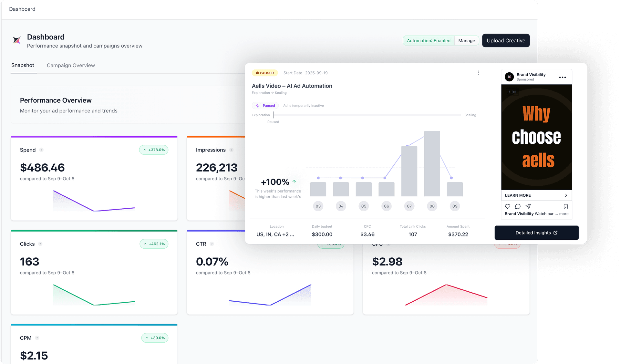Image resolution: width=620 pixels, height=364 pixels.
Task: Click the Upload Creative button
Action: [506, 40]
